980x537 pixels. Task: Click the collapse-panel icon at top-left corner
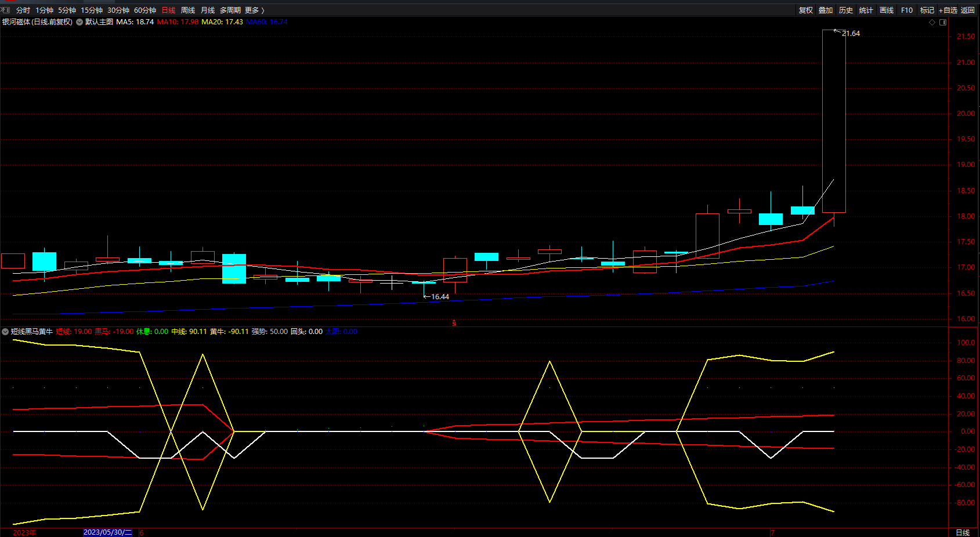[5, 10]
